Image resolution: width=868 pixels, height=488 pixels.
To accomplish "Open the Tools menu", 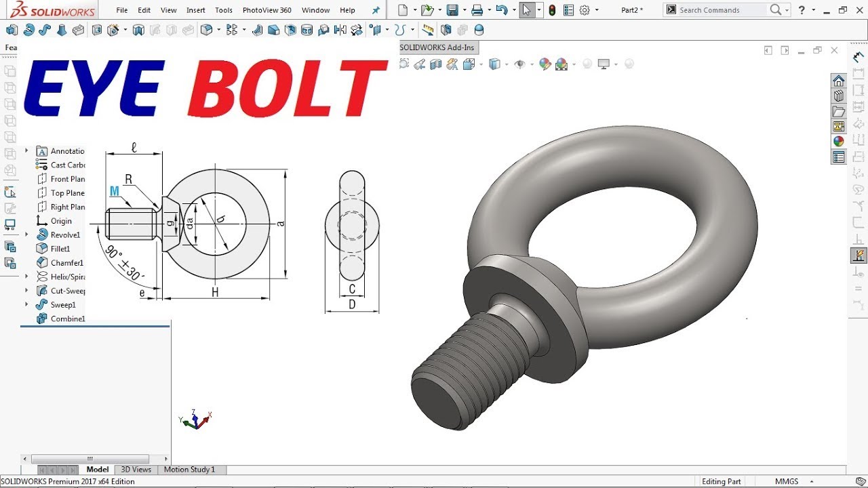I will tap(224, 10).
